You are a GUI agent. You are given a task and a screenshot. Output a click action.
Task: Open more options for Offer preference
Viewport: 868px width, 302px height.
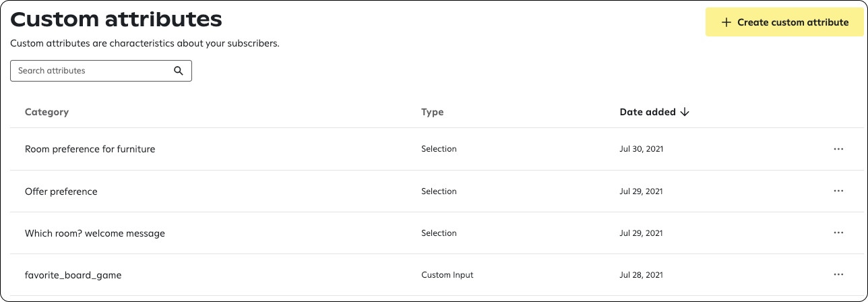click(838, 191)
